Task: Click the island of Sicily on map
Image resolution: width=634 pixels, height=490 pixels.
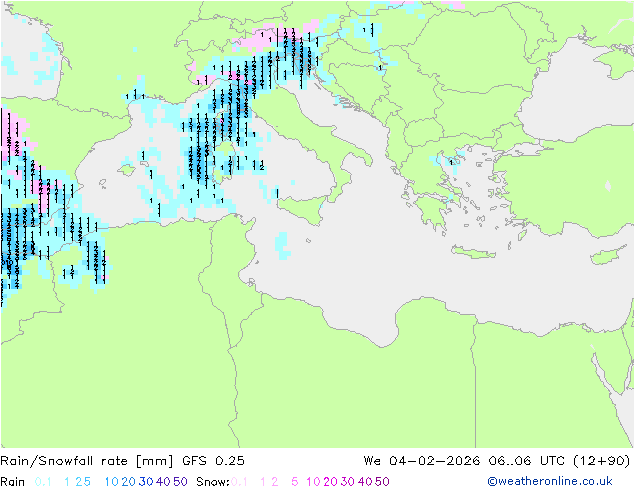Action: coord(304,209)
